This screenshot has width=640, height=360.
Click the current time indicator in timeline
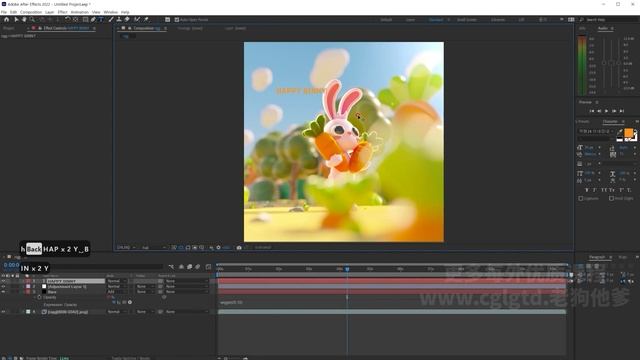pos(347,269)
